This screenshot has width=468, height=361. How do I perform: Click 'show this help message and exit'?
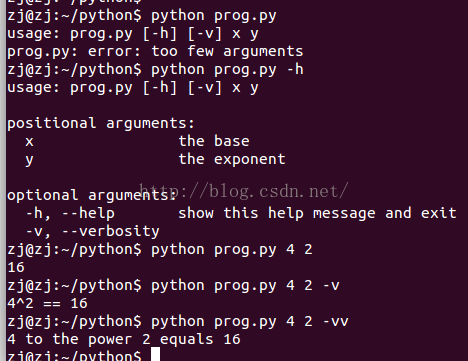pyautogui.click(x=317, y=213)
